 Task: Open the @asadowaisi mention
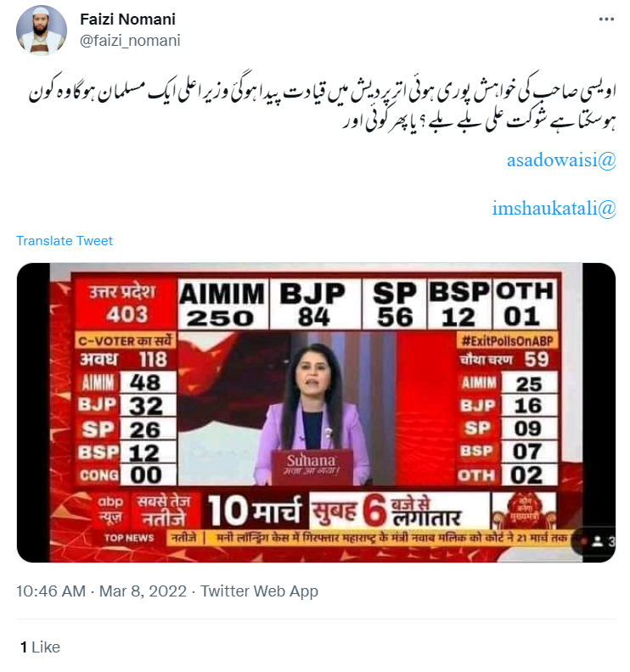coord(561,160)
